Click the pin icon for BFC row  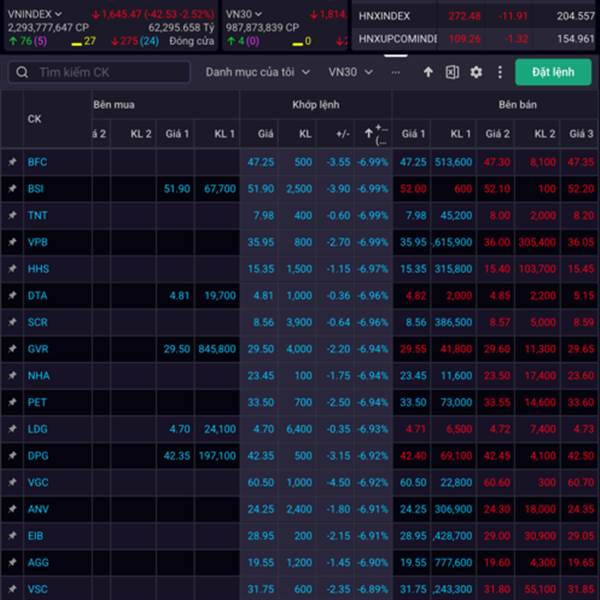(x=12, y=162)
